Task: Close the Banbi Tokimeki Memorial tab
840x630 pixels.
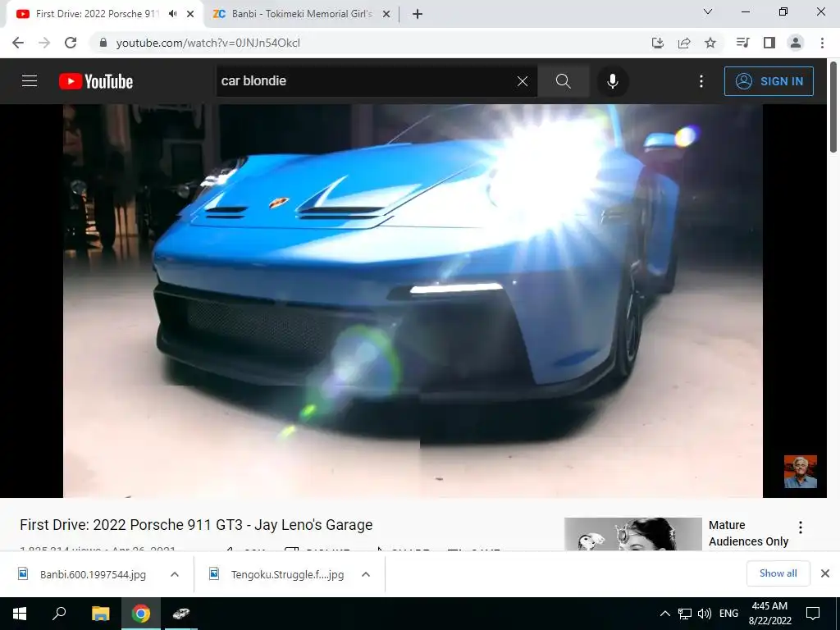Action: tap(386, 14)
